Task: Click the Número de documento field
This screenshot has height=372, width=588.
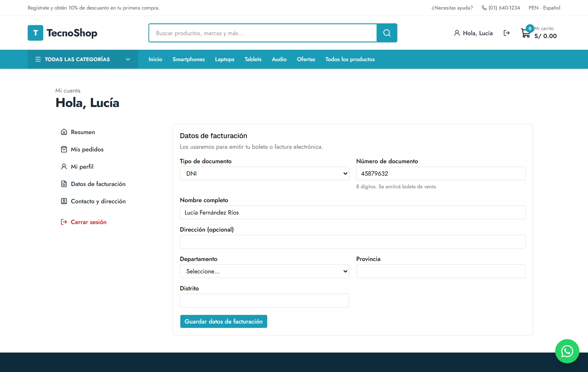Action: click(441, 173)
